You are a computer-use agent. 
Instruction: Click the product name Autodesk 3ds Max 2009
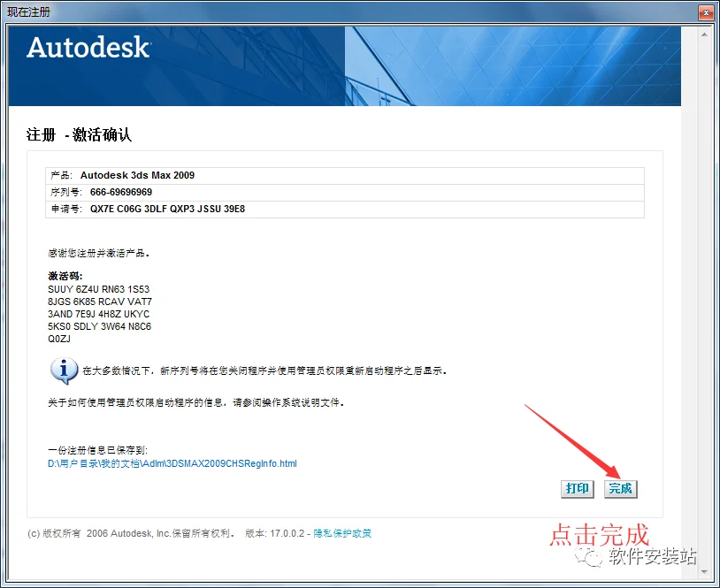point(137,175)
